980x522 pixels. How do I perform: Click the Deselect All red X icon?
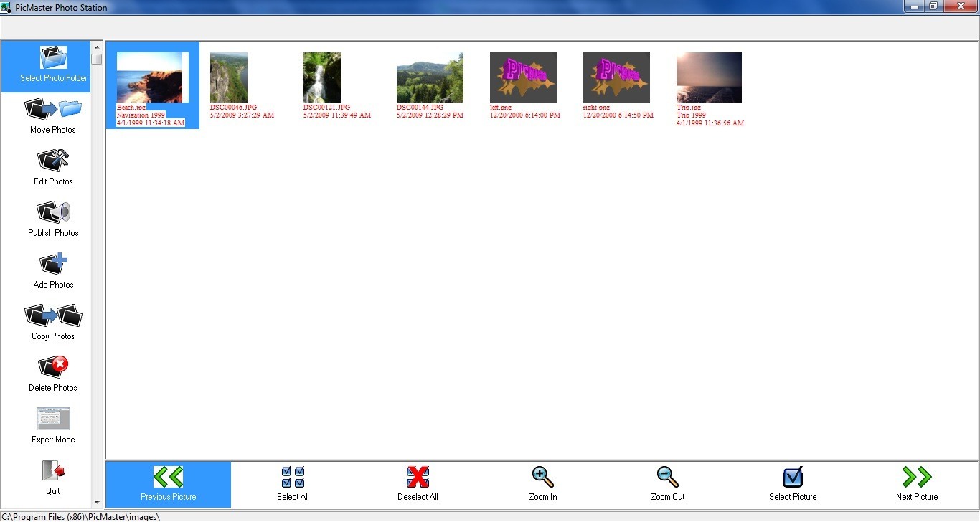tap(418, 477)
